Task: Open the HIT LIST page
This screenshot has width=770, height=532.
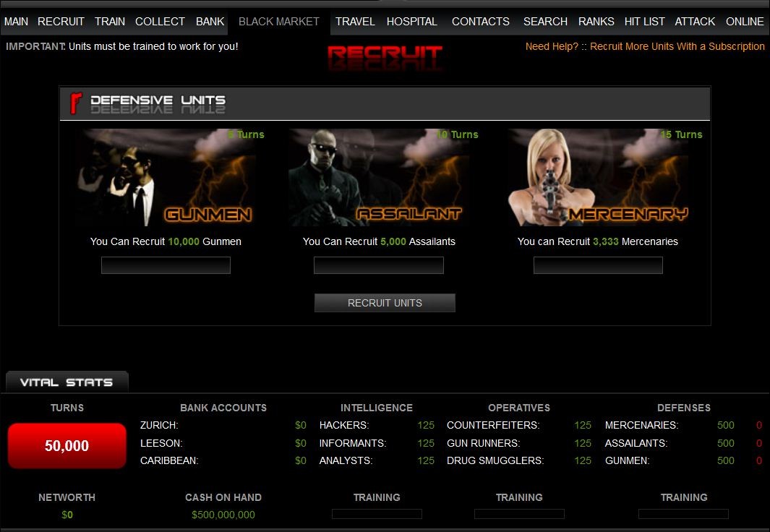Action: (645, 22)
